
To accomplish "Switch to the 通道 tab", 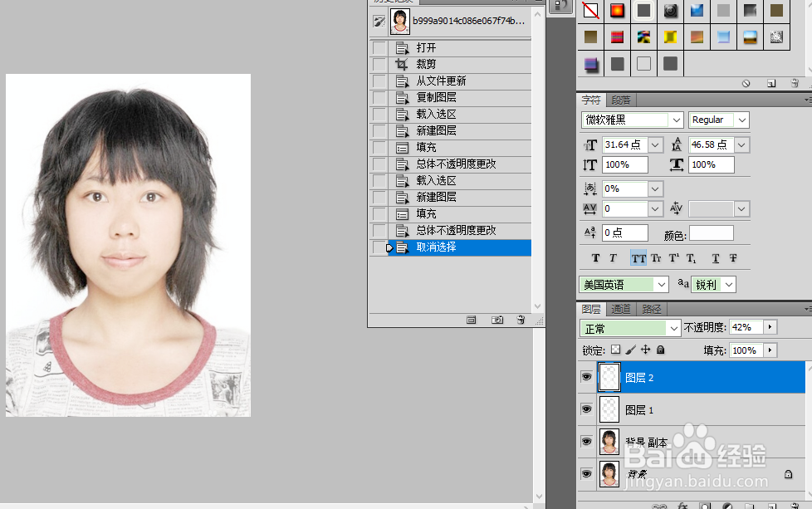I will tap(621, 309).
